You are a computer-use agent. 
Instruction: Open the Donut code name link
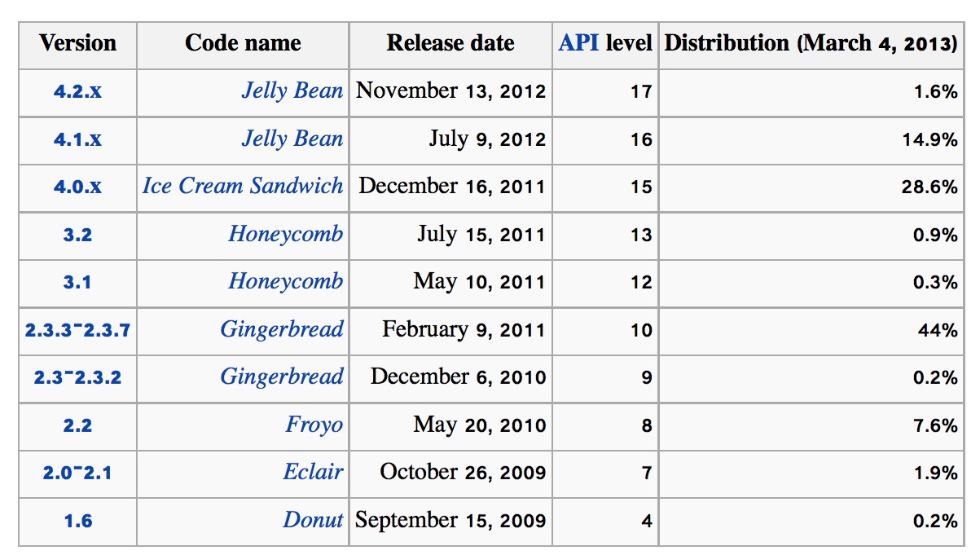pos(314,520)
